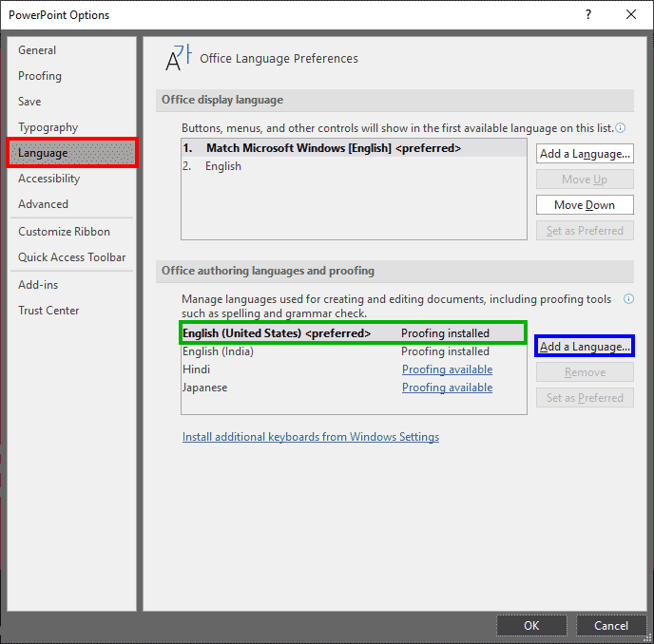654x644 pixels.
Task: Go to Typography settings
Action: (x=71, y=127)
